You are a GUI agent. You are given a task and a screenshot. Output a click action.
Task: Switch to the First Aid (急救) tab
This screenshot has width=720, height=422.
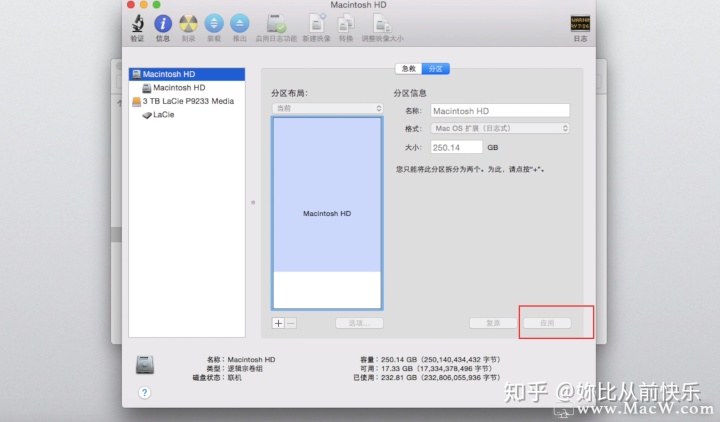click(x=409, y=69)
